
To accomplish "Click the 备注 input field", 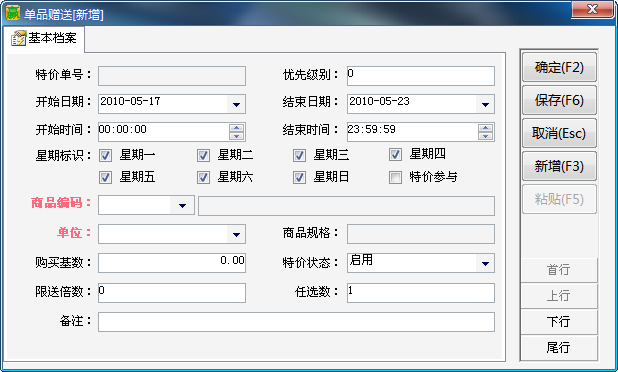I will click(296, 322).
